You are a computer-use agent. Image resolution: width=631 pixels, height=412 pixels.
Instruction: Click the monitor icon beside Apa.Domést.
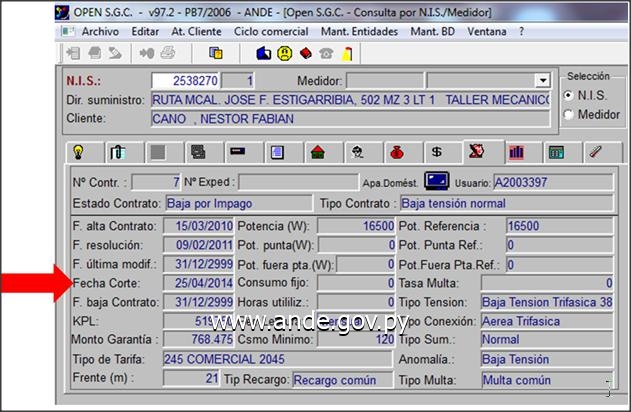pos(435,181)
